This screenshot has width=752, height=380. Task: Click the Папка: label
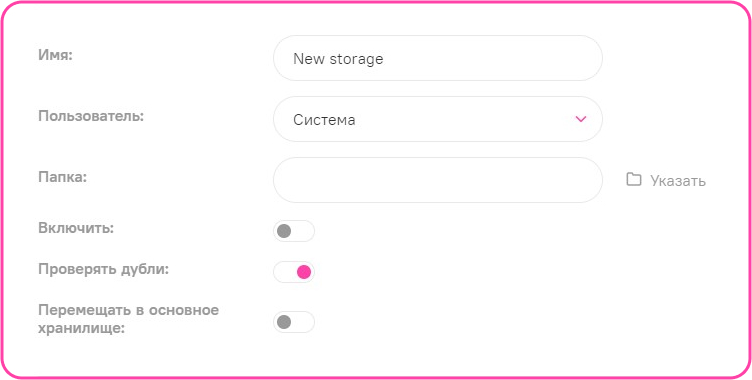(62, 177)
